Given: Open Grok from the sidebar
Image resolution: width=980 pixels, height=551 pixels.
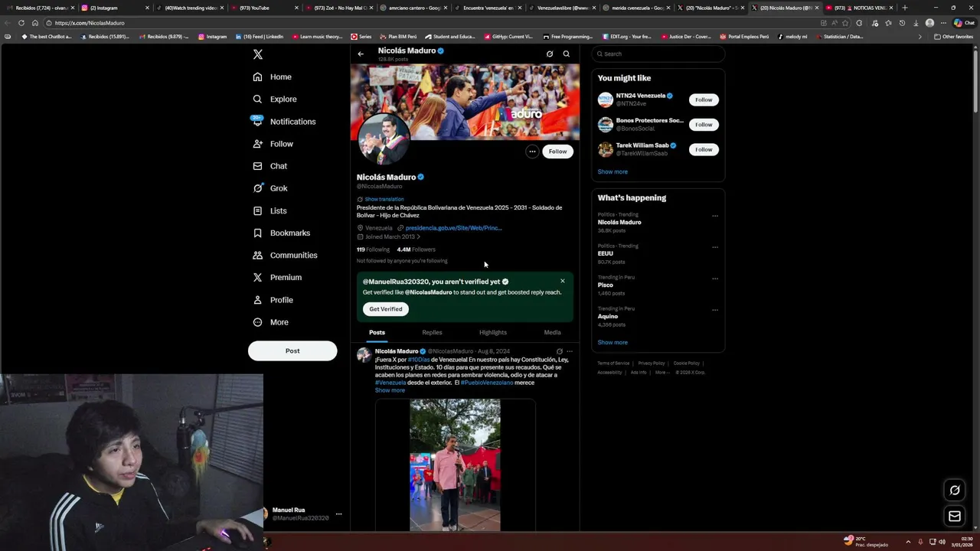Looking at the screenshot, I should point(270,188).
